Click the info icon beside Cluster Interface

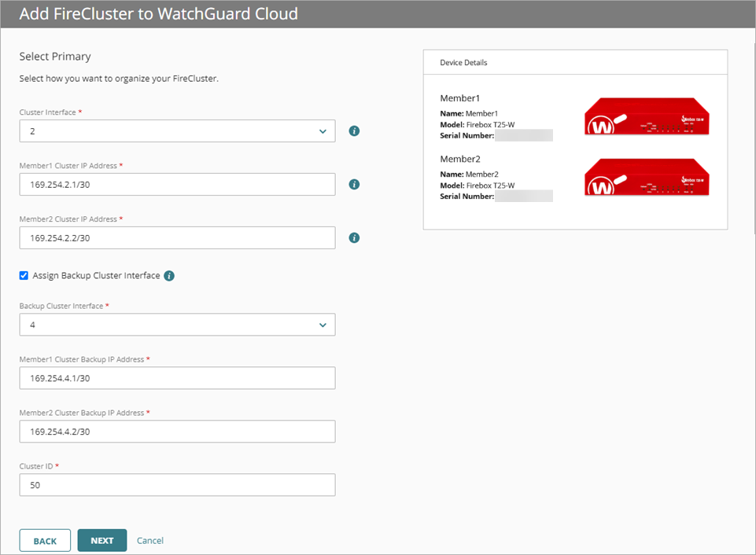(353, 130)
